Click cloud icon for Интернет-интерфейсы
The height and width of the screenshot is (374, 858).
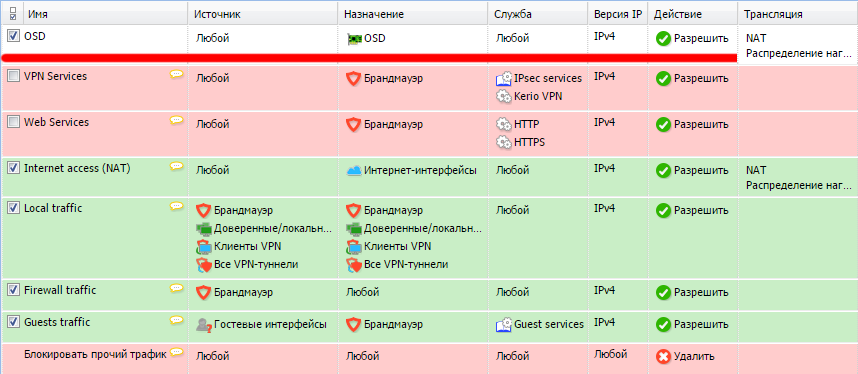(354, 171)
